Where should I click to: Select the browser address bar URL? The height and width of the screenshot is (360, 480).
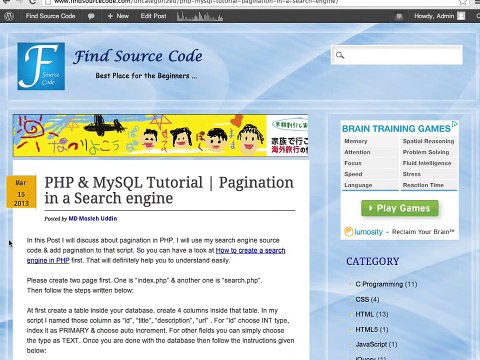(197, 2)
